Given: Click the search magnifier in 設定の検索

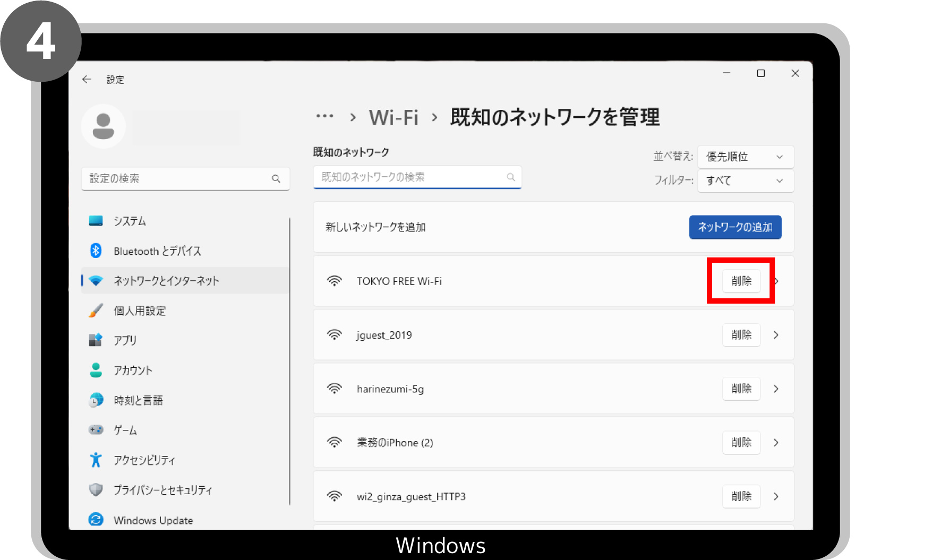Looking at the screenshot, I should click(x=276, y=179).
